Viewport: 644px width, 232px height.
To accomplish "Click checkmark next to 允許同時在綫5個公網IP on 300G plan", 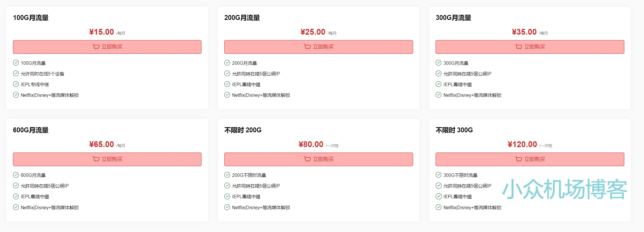I will tap(438, 73).
